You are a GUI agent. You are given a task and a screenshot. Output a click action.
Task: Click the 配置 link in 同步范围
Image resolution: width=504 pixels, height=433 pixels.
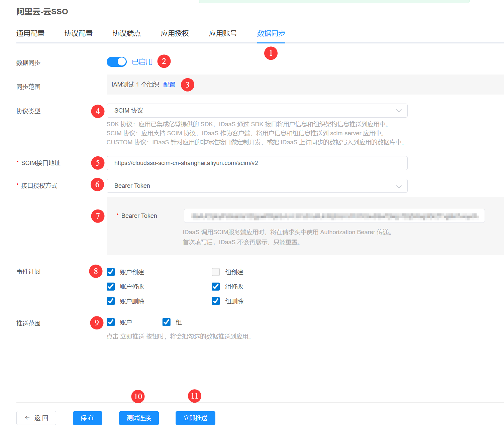click(169, 85)
